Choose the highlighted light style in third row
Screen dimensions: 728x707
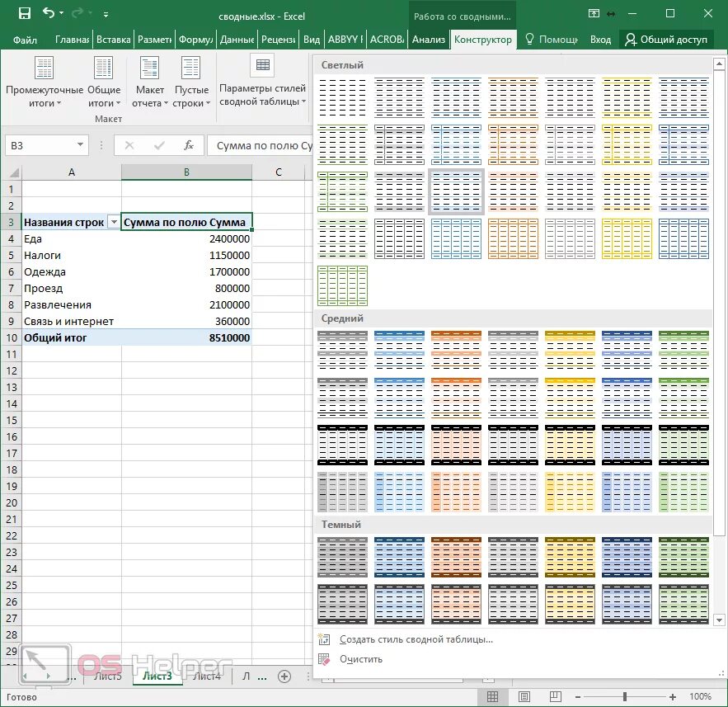(457, 191)
